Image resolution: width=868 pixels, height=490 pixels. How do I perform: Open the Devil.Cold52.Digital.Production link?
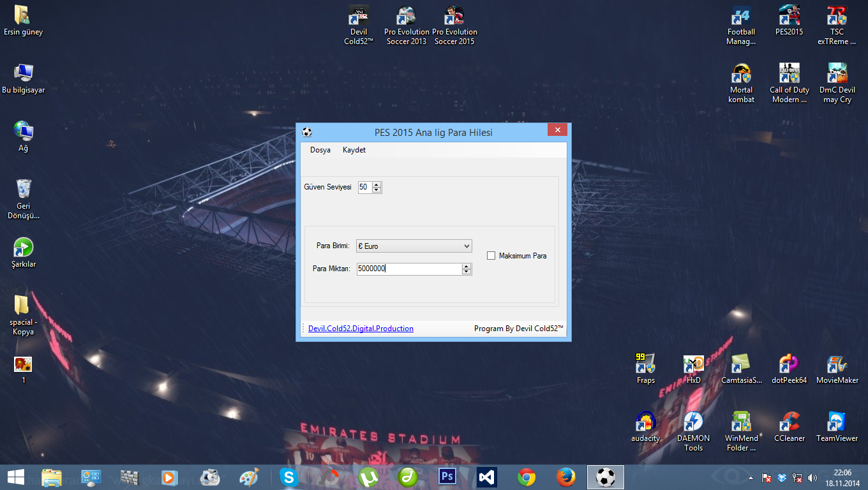point(361,329)
